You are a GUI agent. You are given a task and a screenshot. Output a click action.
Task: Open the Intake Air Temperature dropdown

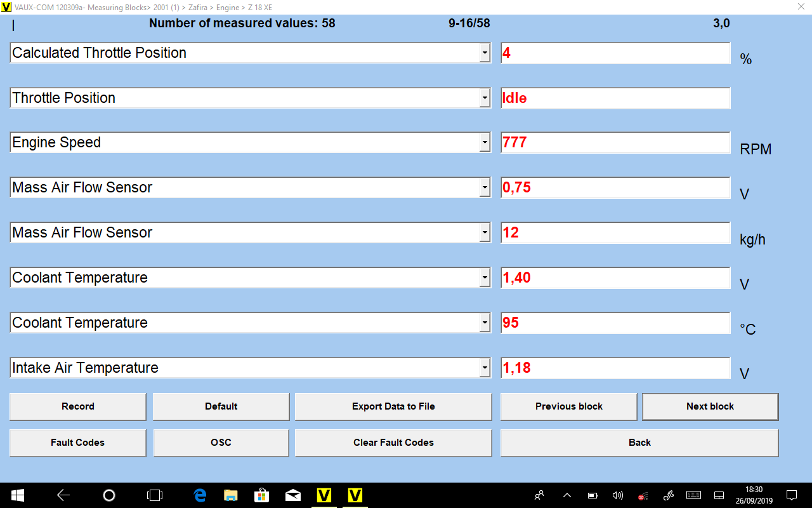(x=485, y=368)
